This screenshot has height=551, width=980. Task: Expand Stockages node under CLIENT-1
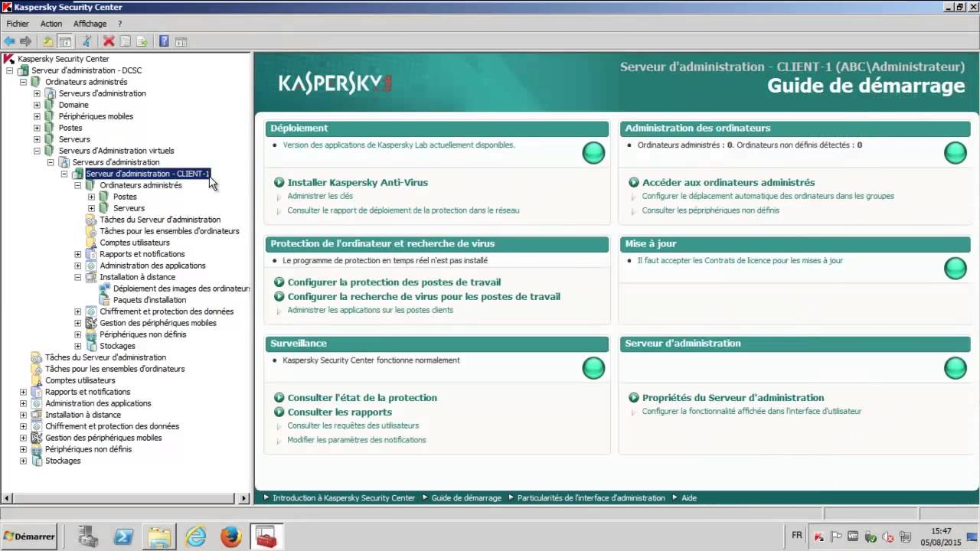(78, 346)
